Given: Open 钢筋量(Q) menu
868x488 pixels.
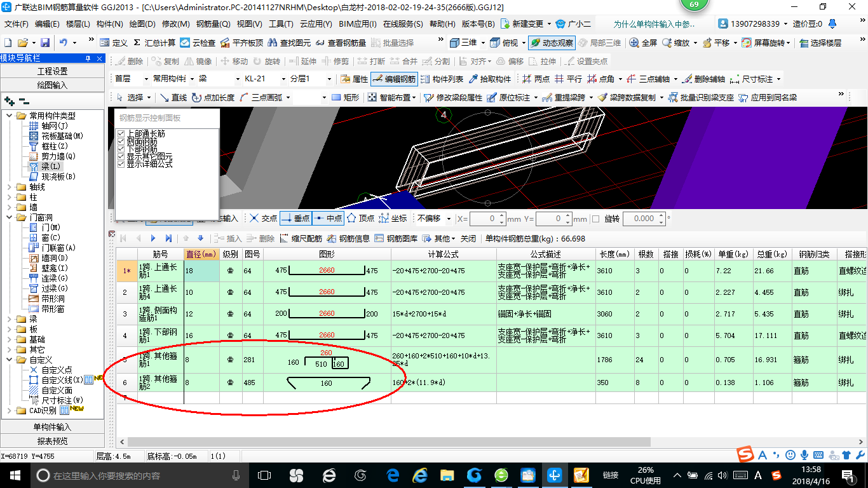Looking at the screenshot, I should point(213,24).
